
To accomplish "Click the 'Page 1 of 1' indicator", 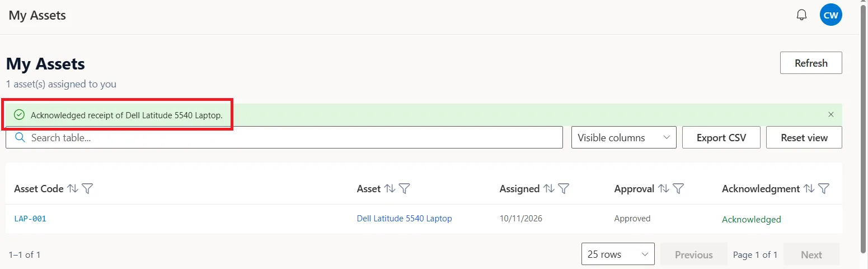I will [x=756, y=254].
